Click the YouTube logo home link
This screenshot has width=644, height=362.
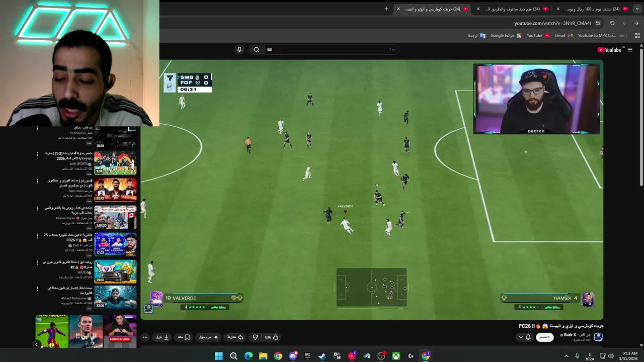pyautogui.click(x=609, y=50)
